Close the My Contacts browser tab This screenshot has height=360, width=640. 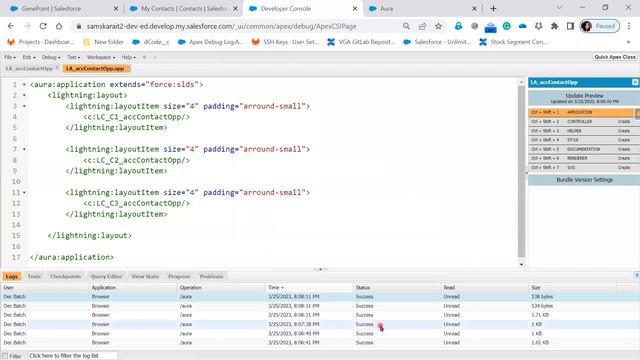235,8
